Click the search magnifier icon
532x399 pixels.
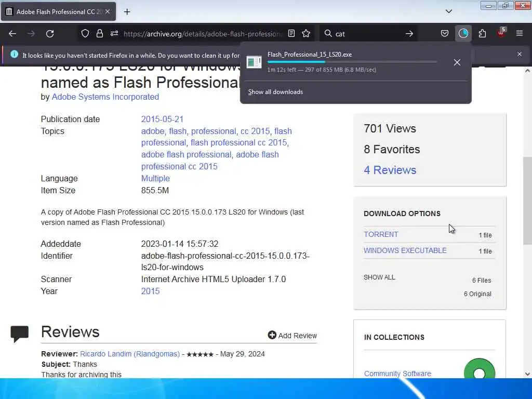pyautogui.click(x=328, y=34)
